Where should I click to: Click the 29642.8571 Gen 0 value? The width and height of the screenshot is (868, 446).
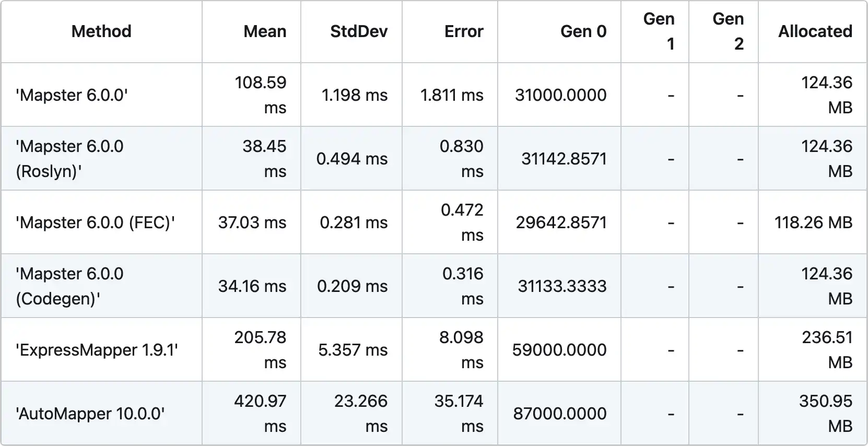click(x=561, y=222)
